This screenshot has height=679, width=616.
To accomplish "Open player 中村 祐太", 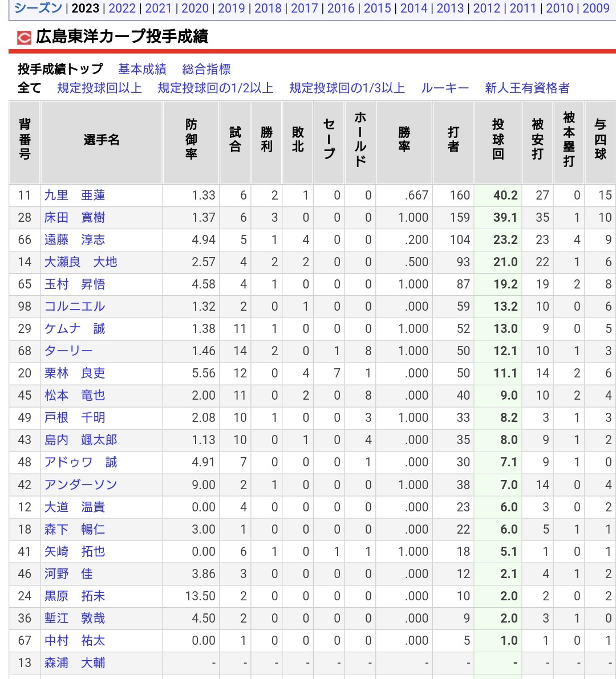I will pos(75,640).
